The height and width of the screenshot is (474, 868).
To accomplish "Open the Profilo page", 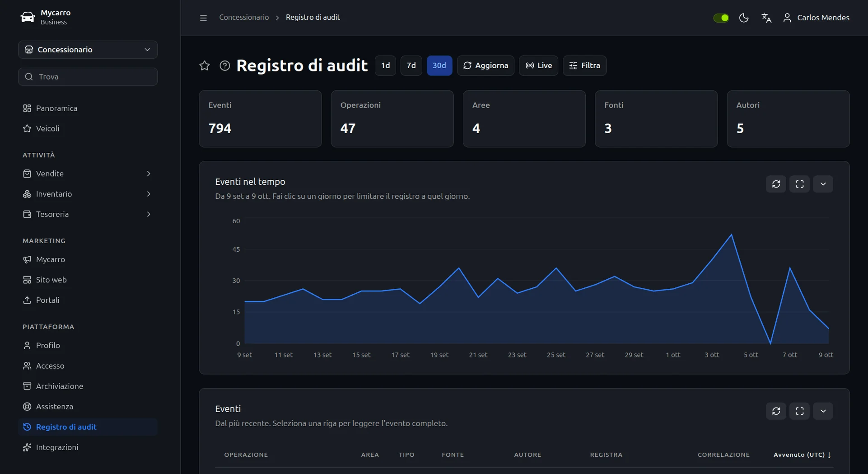I will point(88,345).
